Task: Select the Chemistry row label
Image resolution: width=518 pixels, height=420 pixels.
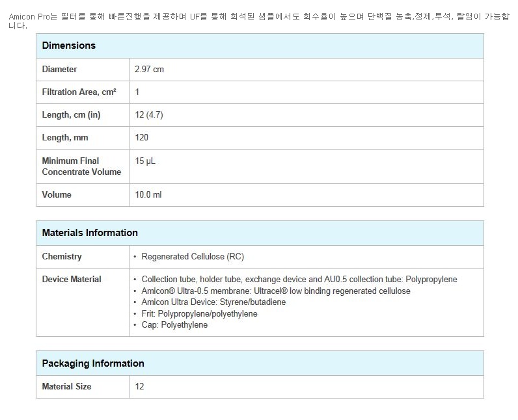Action: pyautogui.click(x=62, y=257)
